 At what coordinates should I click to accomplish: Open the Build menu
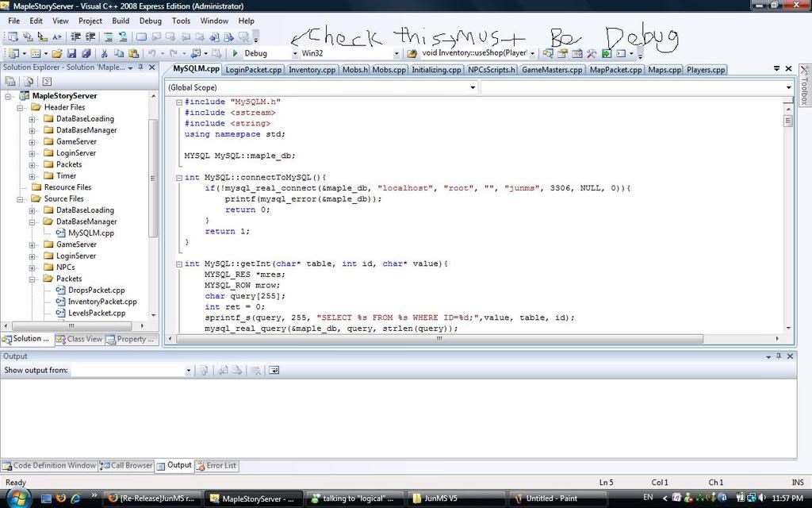tap(121, 21)
